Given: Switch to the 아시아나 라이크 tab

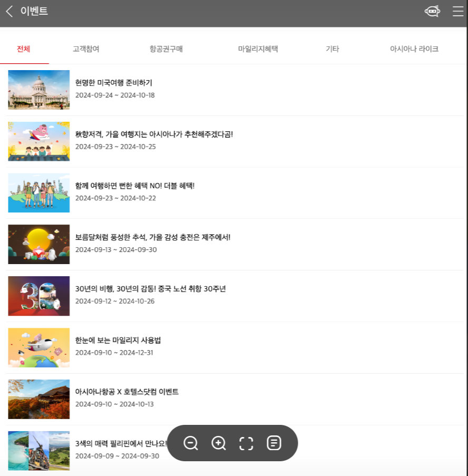Looking at the screenshot, I should (x=414, y=49).
